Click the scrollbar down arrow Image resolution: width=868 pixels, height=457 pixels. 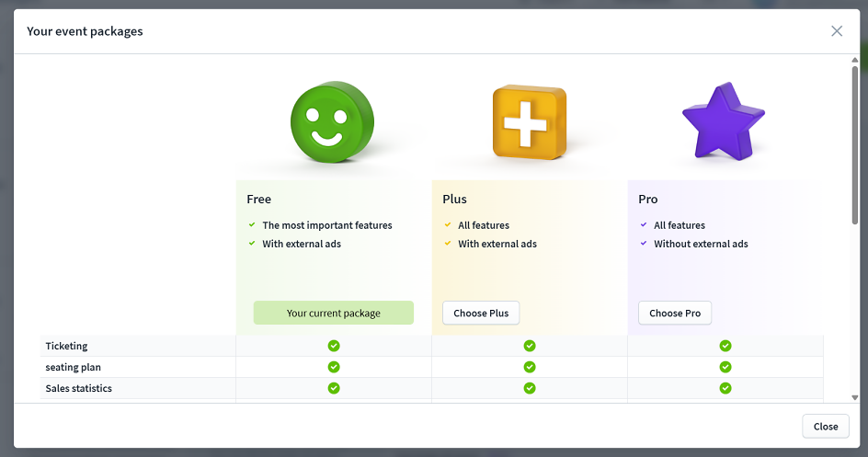[855, 397]
